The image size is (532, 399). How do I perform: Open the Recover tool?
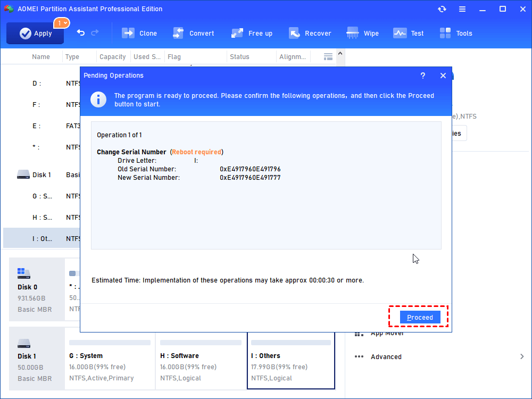[x=311, y=33]
